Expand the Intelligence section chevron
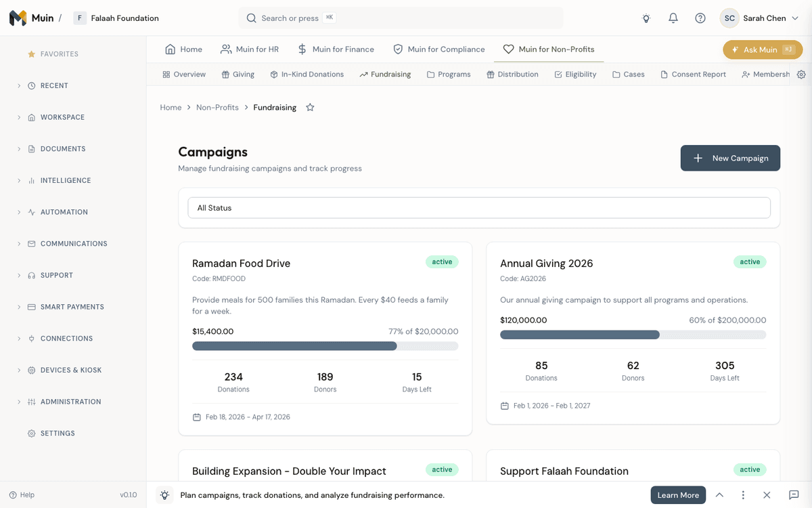The width and height of the screenshot is (812, 508). click(19, 181)
